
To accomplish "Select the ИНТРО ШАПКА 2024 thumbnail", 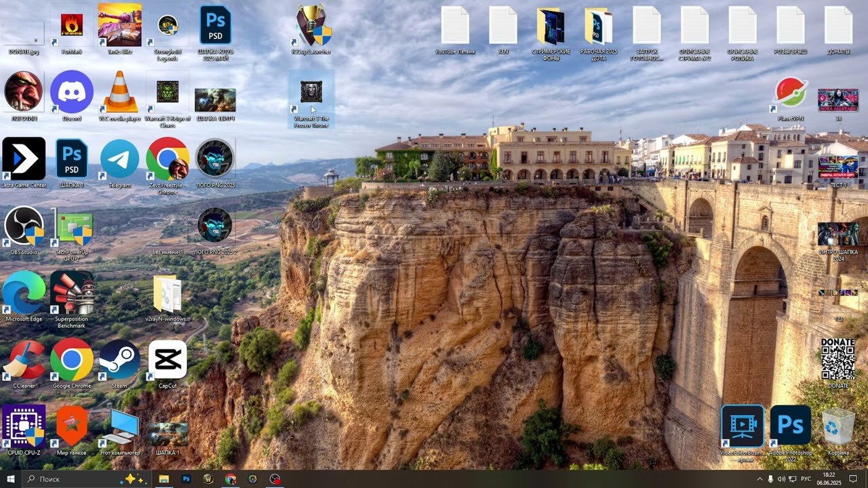I will (x=838, y=242).
